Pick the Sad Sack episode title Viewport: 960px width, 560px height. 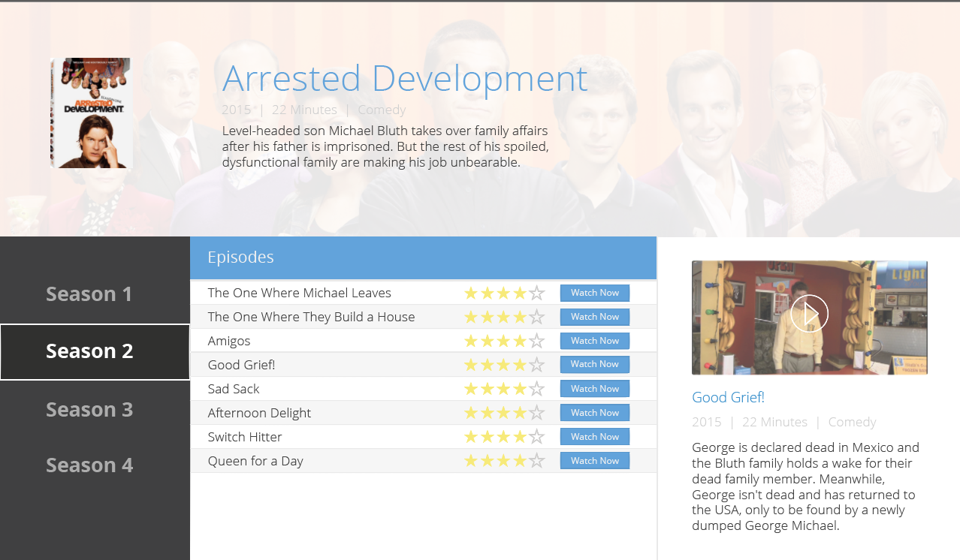(234, 389)
